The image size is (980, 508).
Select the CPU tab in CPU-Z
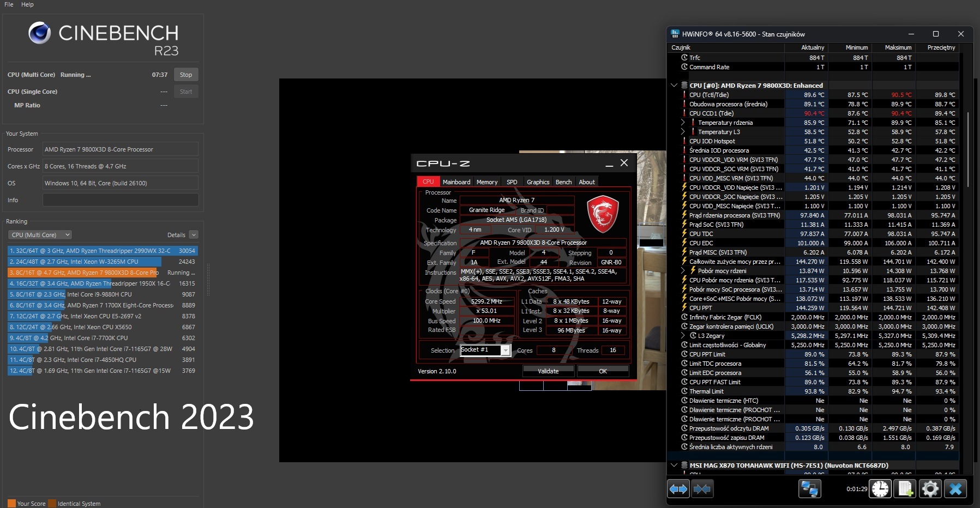point(428,182)
